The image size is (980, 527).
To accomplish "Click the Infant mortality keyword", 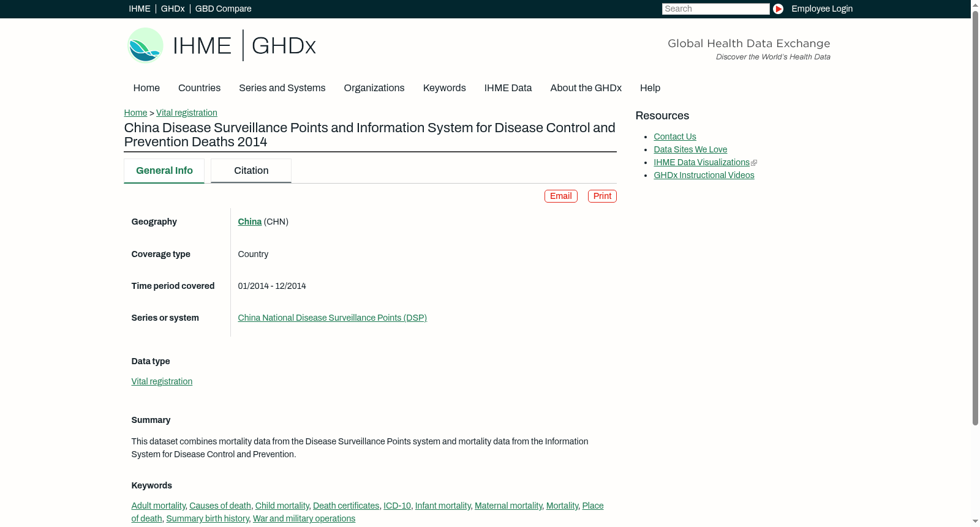I will click(x=443, y=506).
